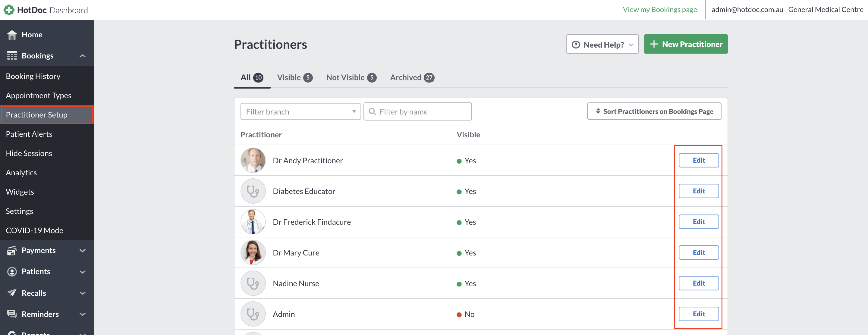This screenshot has height=335, width=868.
Task: Select Practitioner Setup menu item
Action: tap(47, 115)
